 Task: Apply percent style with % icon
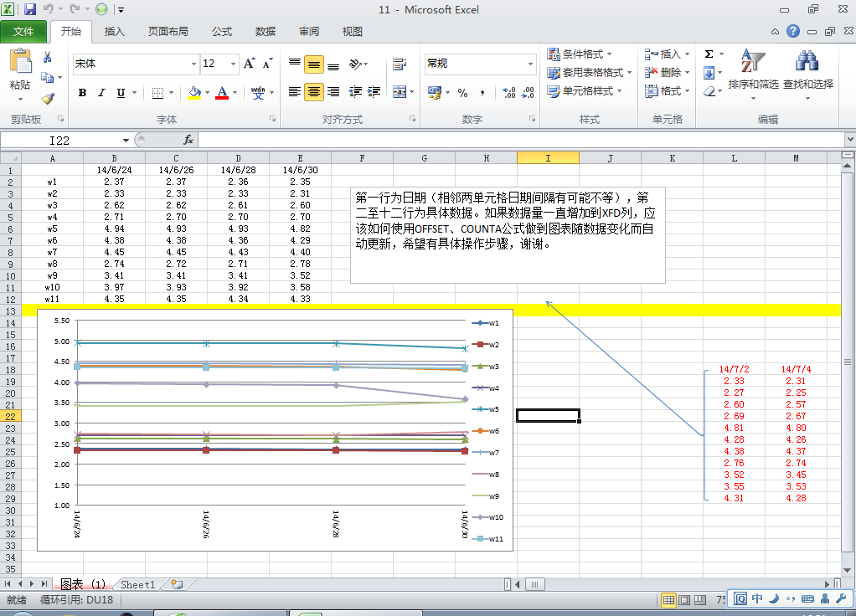pos(463,93)
